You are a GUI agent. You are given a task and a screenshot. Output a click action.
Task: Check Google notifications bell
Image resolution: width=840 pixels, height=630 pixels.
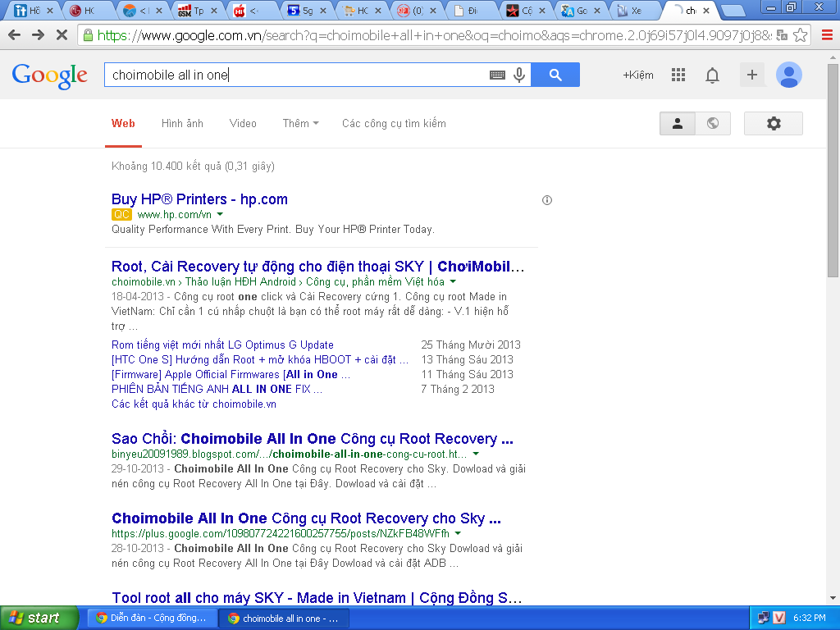coord(712,75)
